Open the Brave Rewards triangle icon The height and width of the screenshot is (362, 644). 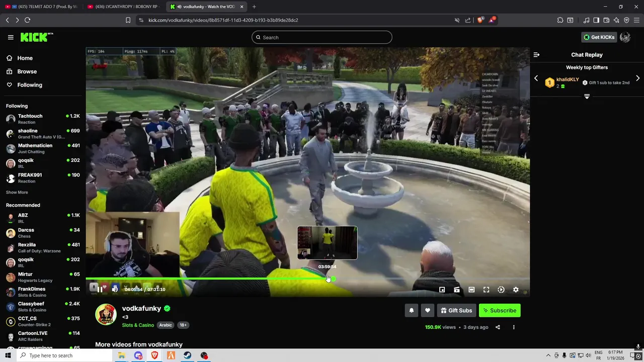click(x=492, y=20)
